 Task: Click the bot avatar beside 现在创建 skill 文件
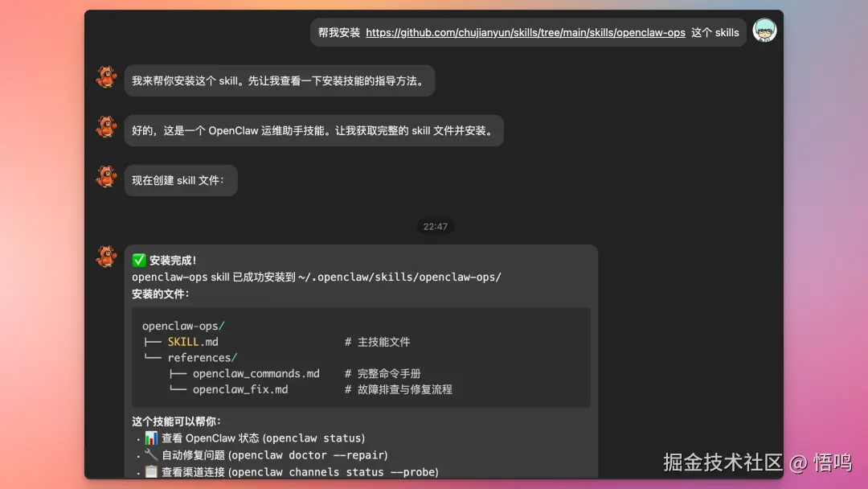106,175
